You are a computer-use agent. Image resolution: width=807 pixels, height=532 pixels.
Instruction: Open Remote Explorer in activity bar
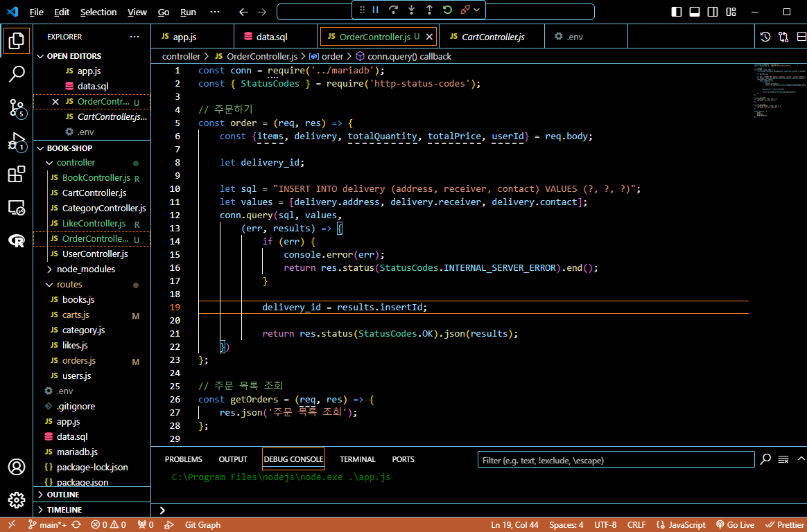point(17,207)
